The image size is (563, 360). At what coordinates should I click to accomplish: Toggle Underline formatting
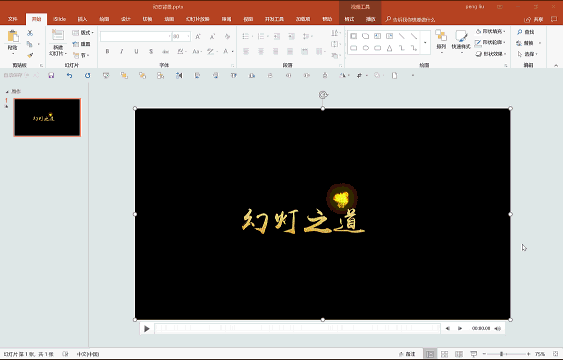point(136,51)
